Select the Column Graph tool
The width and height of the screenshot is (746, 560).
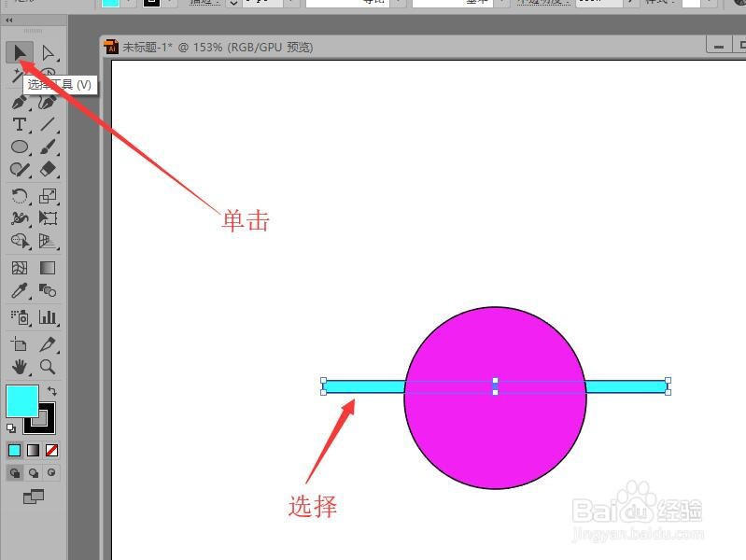48,317
